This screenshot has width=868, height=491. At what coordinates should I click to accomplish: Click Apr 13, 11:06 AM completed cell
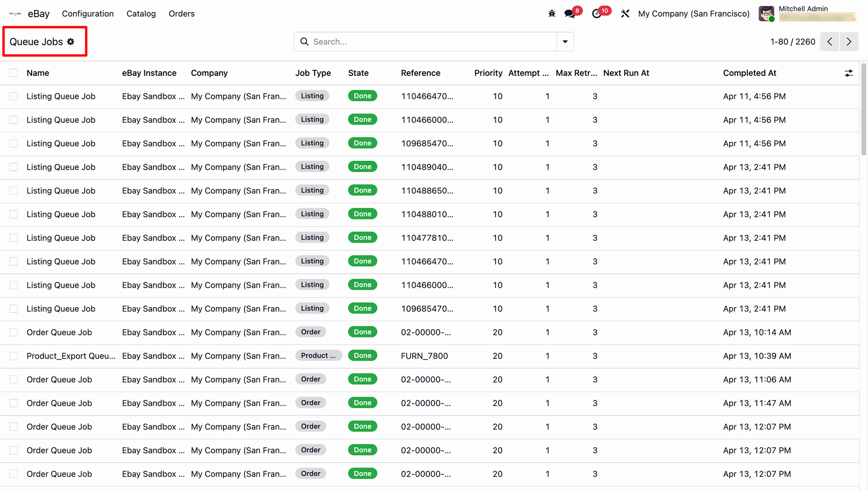click(757, 379)
